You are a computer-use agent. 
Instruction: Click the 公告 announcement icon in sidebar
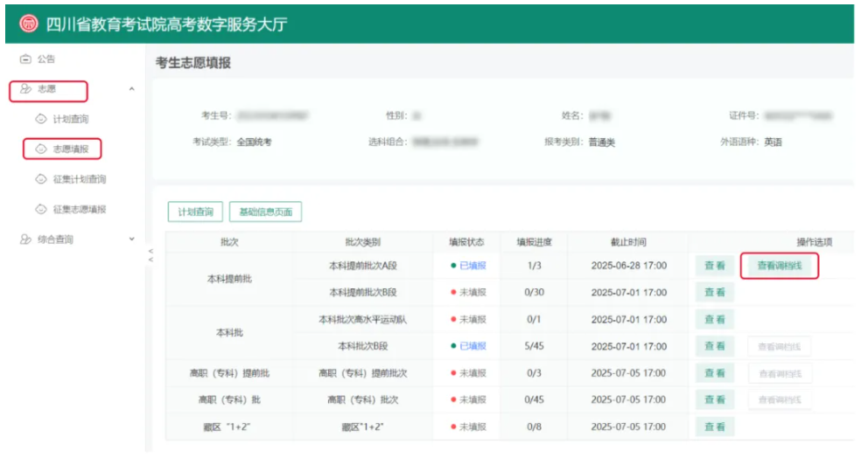[x=25, y=59]
